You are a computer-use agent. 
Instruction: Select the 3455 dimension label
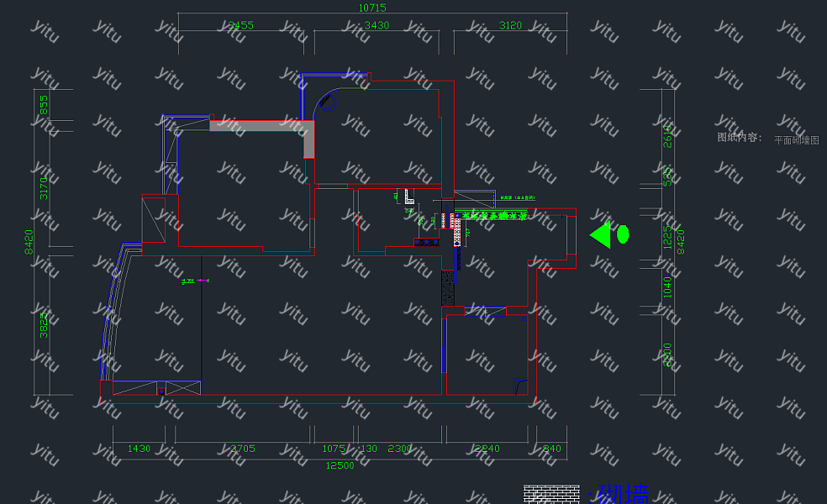point(240,25)
